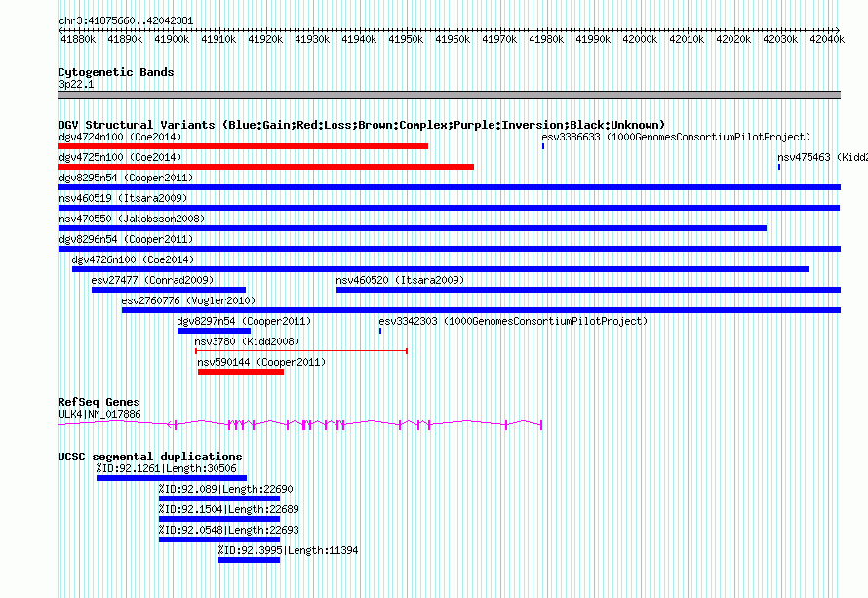Click the %ID:92.3995|Length:11394 label
868x598 pixels.
(x=289, y=550)
